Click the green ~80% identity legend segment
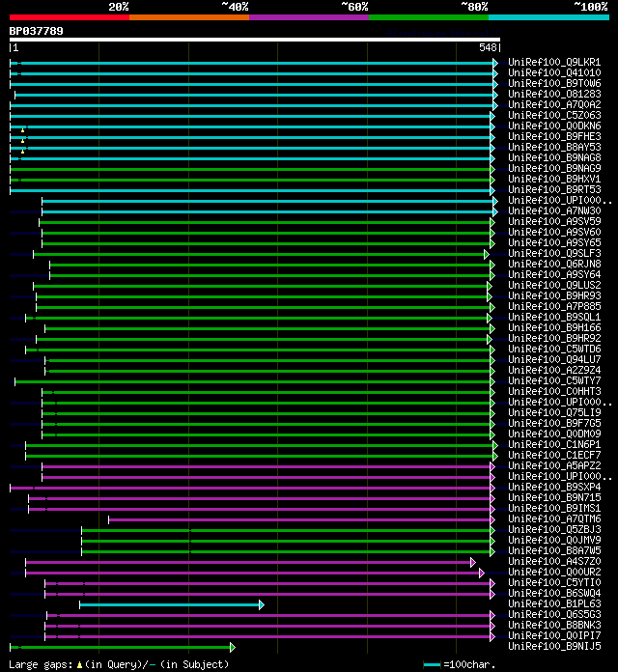Image resolution: width=618 pixels, height=672 pixels. 429,17
